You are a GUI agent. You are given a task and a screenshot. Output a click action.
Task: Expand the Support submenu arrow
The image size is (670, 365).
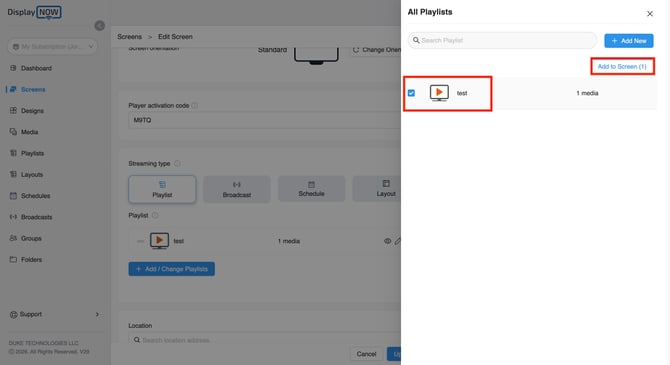click(x=97, y=315)
